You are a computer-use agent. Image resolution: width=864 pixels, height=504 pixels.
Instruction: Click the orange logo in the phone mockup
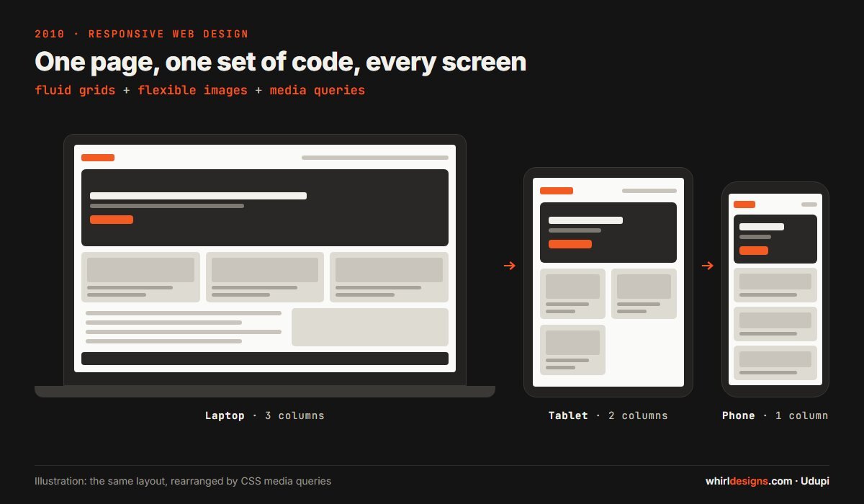click(744, 204)
